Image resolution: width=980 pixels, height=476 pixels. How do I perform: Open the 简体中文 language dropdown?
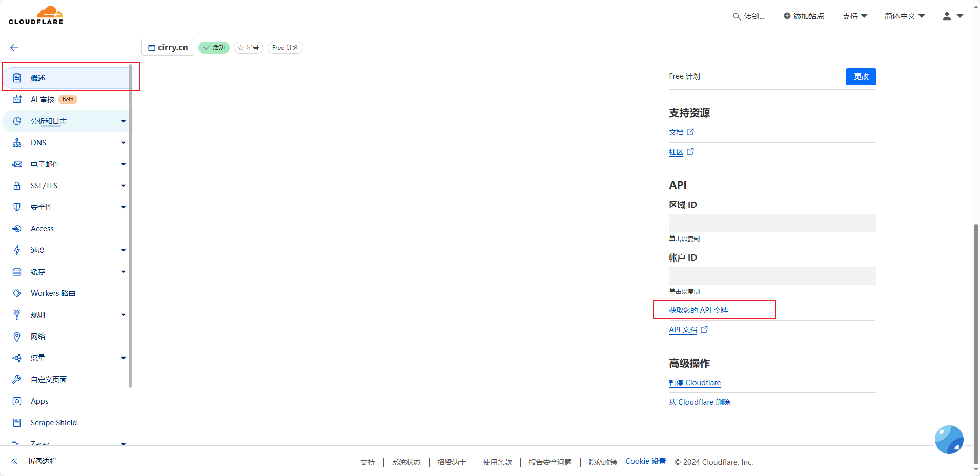[904, 16]
